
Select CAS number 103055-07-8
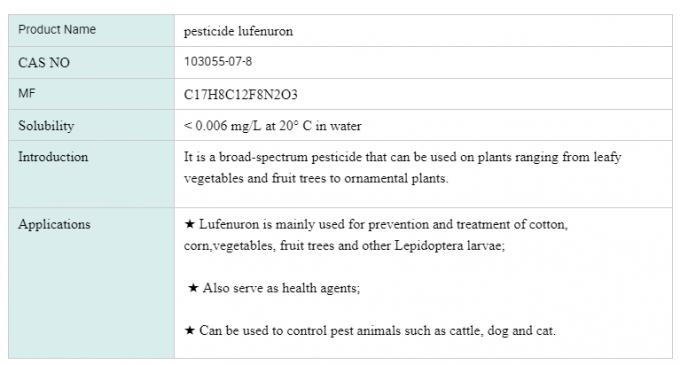[x=218, y=62]
